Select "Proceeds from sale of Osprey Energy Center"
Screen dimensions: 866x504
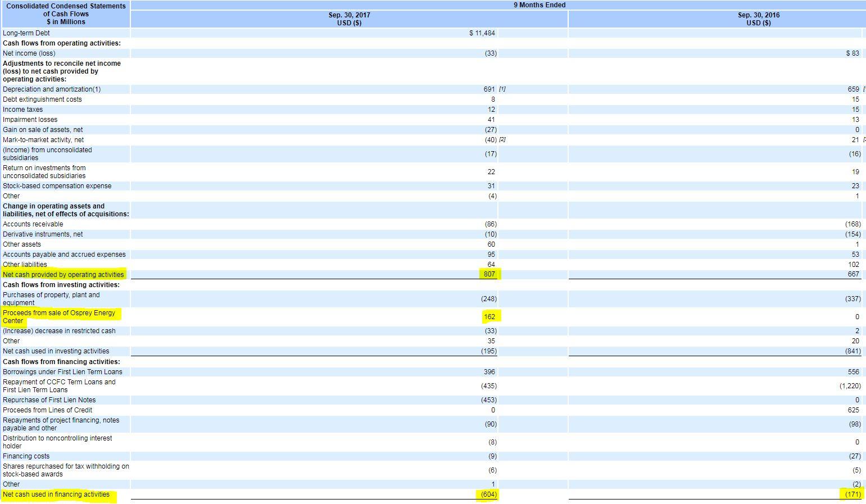coord(59,317)
